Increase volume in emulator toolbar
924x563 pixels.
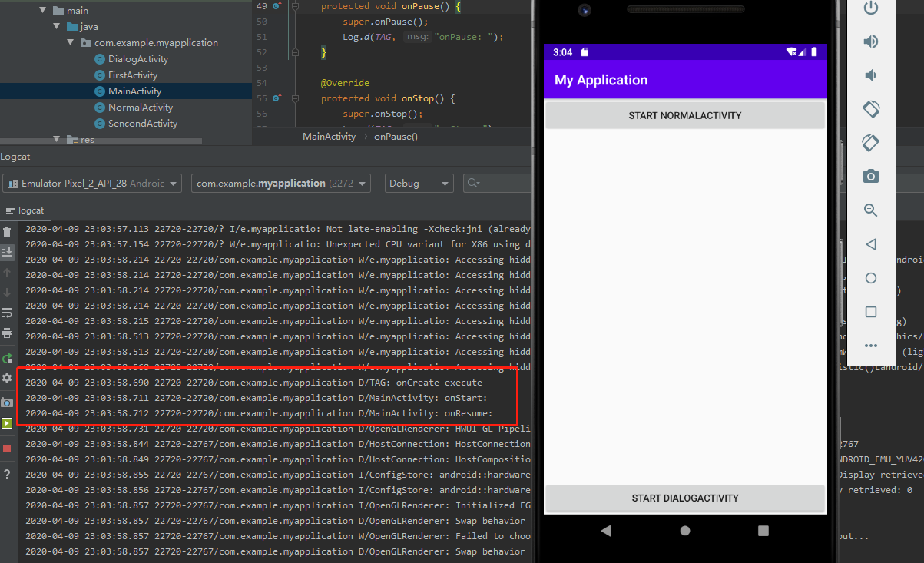[x=870, y=41]
